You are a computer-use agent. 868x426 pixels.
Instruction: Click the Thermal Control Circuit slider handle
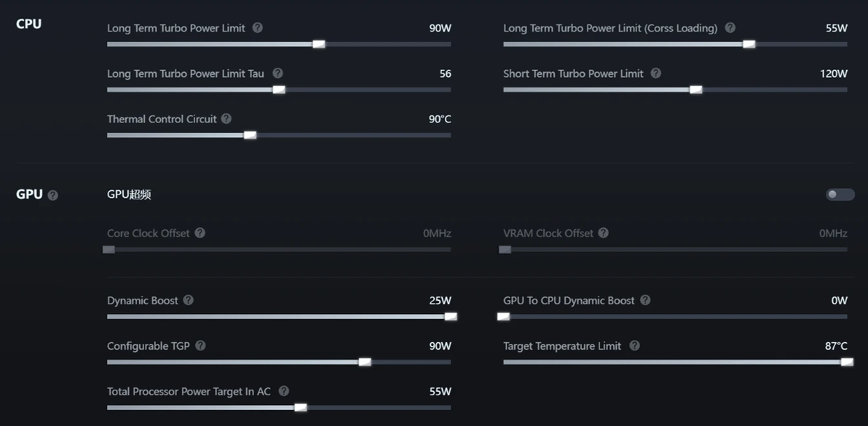point(250,135)
